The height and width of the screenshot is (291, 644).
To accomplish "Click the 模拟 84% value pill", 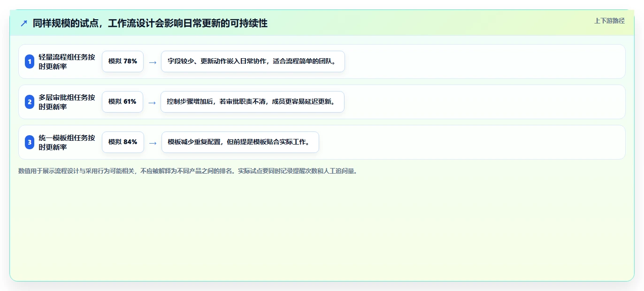I will click(x=123, y=142).
